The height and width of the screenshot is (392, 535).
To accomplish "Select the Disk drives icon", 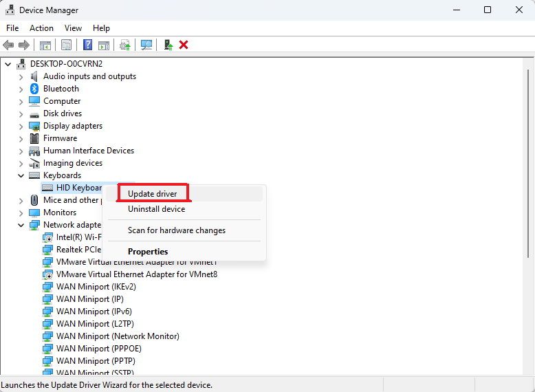I will (x=34, y=115).
